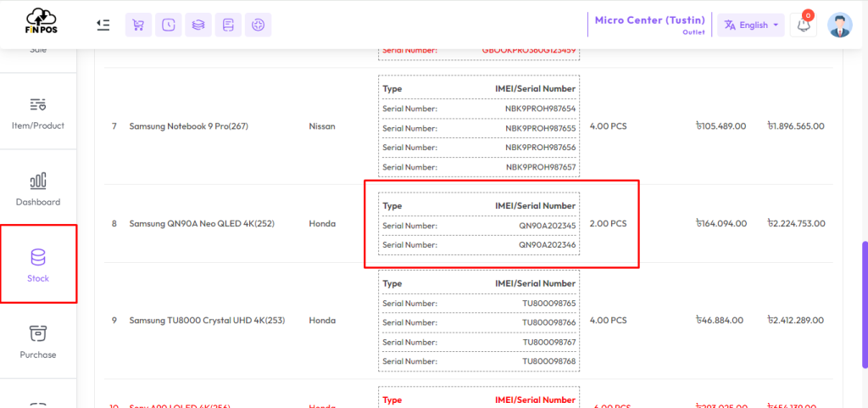This screenshot has width=868, height=408.
Task: Click the vertical page scrollbar thumb
Action: (x=865, y=305)
